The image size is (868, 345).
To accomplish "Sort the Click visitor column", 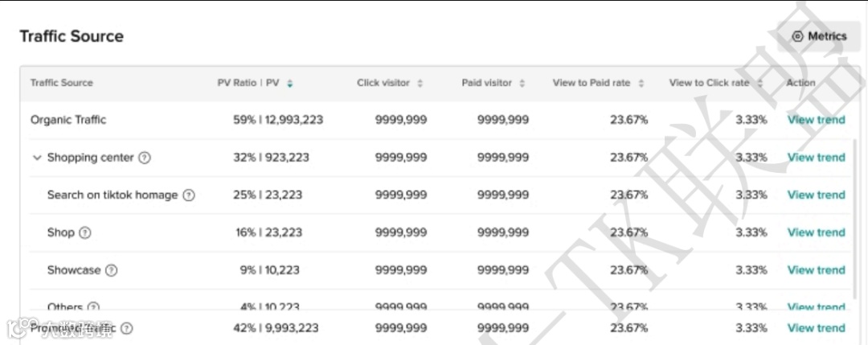I will (420, 83).
